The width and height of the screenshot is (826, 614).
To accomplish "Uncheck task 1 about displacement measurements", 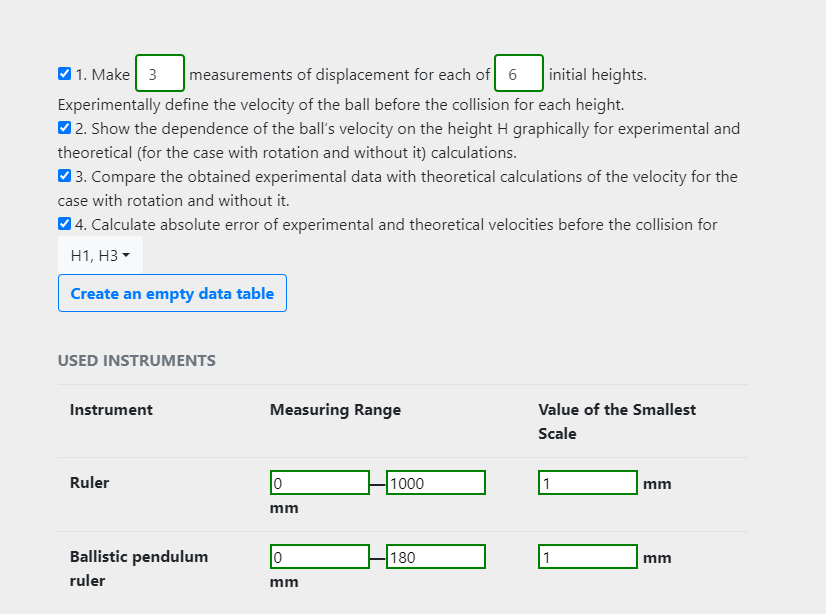I will 63,73.
